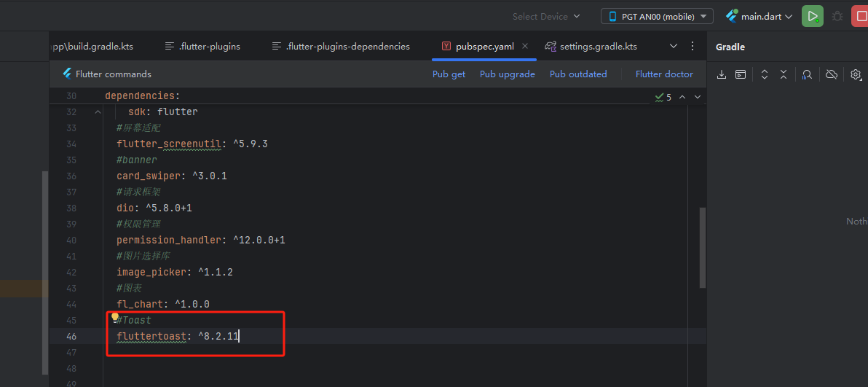The height and width of the screenshot is (387, 868).
Task: Switch to settings.gradle.kts tab
Action: tap(591, 47)
